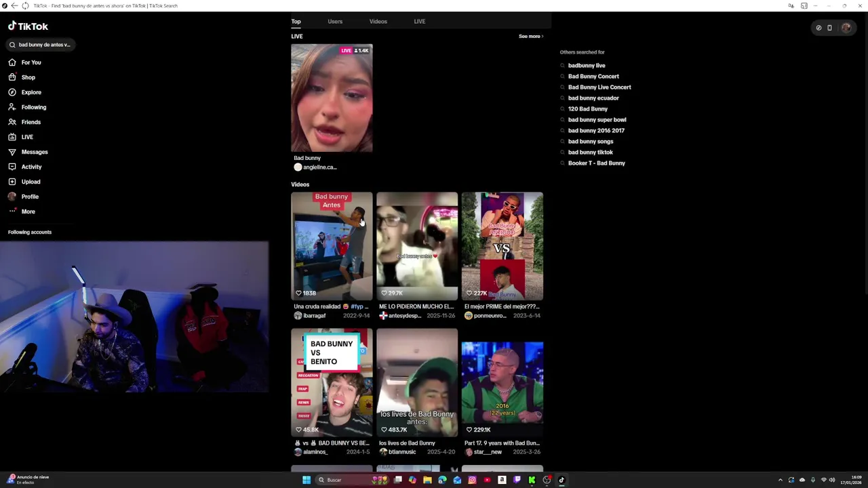Open the angieline.ca... live streamer account

[315, 167]
